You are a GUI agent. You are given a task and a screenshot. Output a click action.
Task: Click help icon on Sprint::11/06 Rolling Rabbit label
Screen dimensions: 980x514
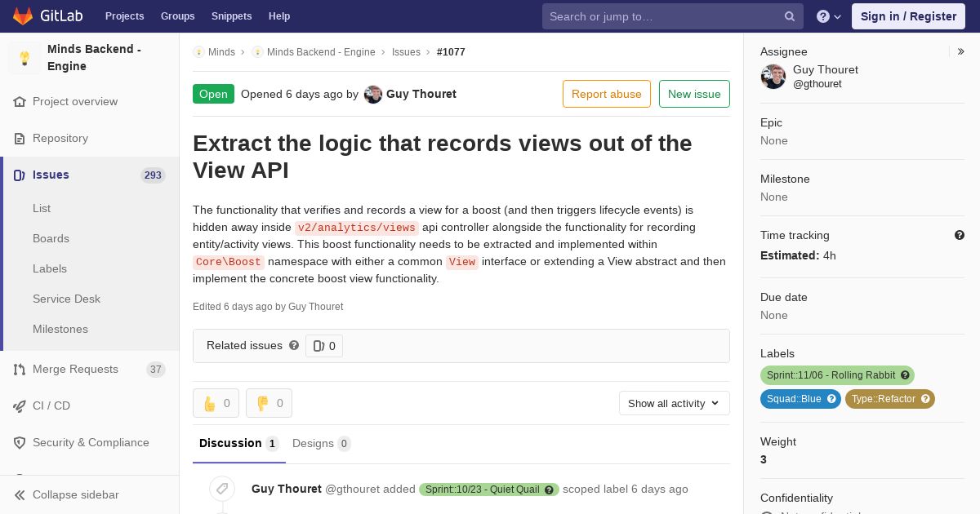click(905, 375)
